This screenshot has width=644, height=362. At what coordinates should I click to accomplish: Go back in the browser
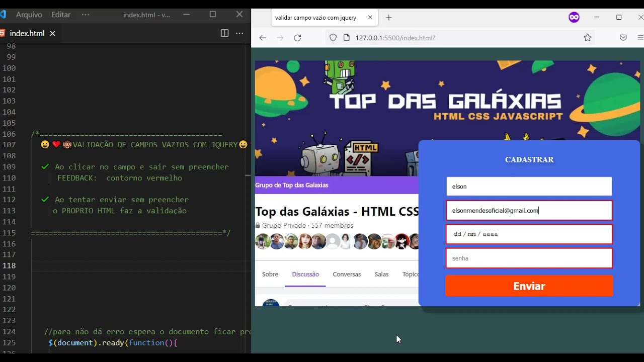pos(263,38)
